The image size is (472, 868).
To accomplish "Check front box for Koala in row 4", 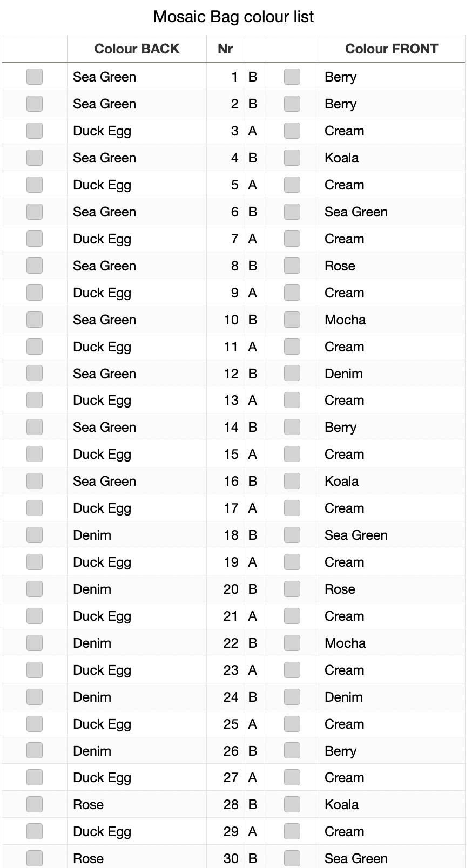I will click(292, 158).
